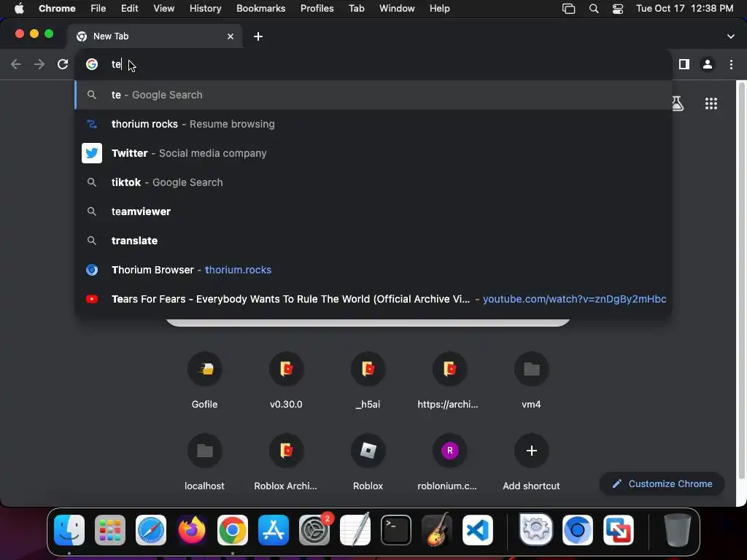Viewport: 747px width, 560px height.
Task: Open Chrome three-dot menu
Action: 731,64
